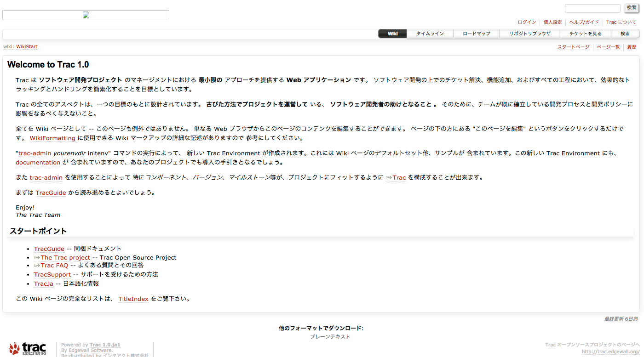Switch to the タイムライン tab
This screenshot has height=357, width=644.
point(430,34)
